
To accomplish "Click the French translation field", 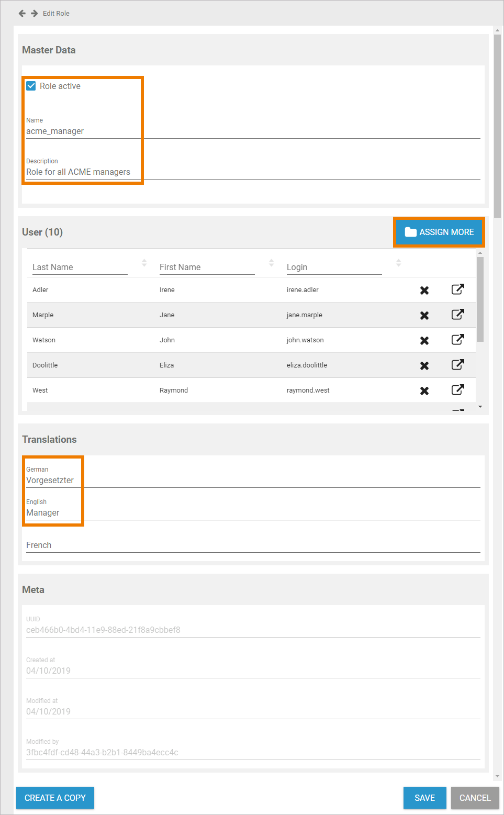I will pyautogui.click(x=253, y=545).
